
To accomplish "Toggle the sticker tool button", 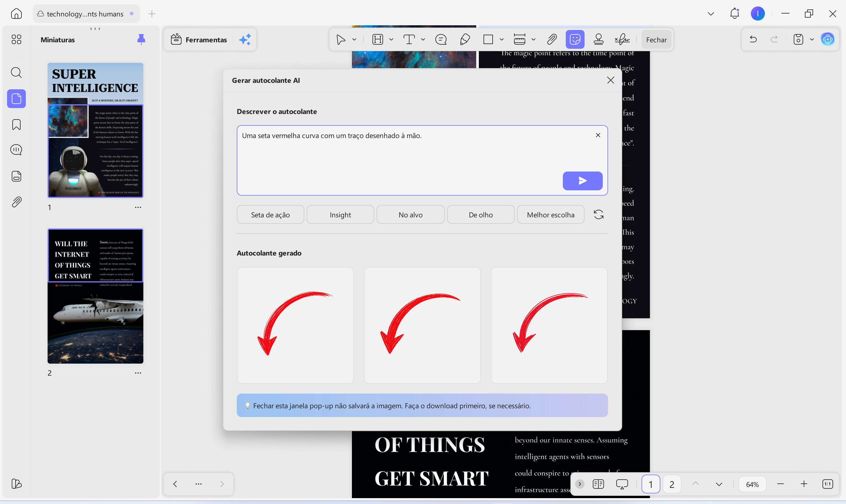I will coord(575,39).
